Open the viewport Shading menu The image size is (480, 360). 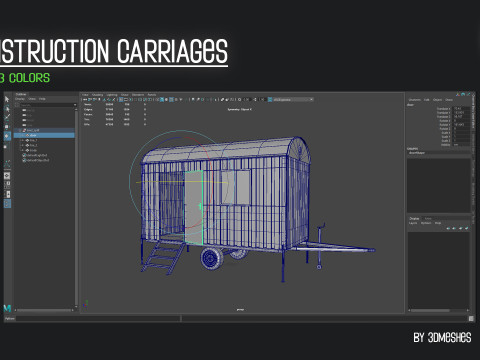click(97, 95)
